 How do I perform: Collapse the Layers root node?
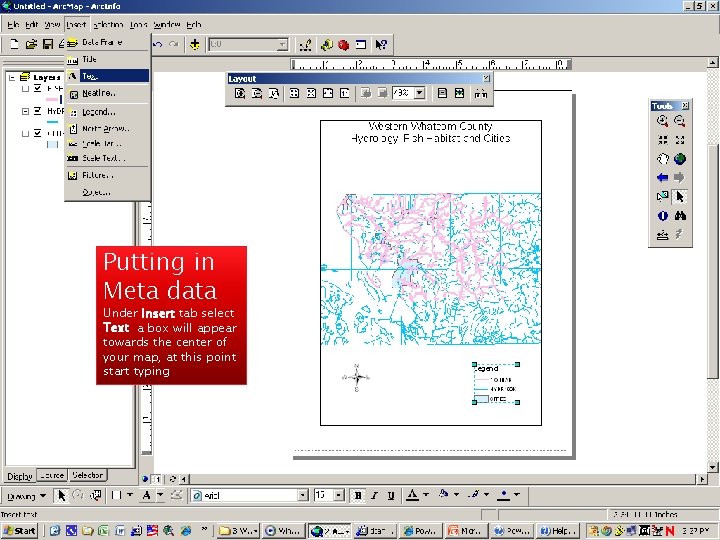coord(12,78)
